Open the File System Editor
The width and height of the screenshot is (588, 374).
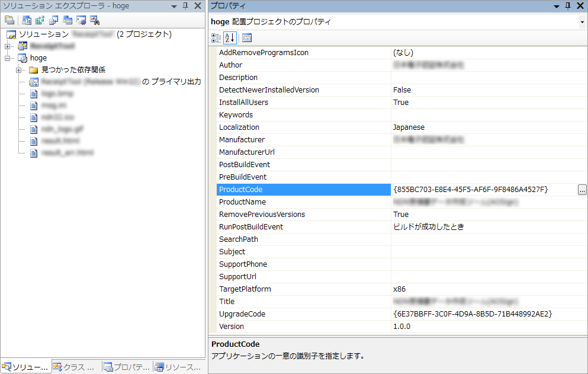click(27, 20)
